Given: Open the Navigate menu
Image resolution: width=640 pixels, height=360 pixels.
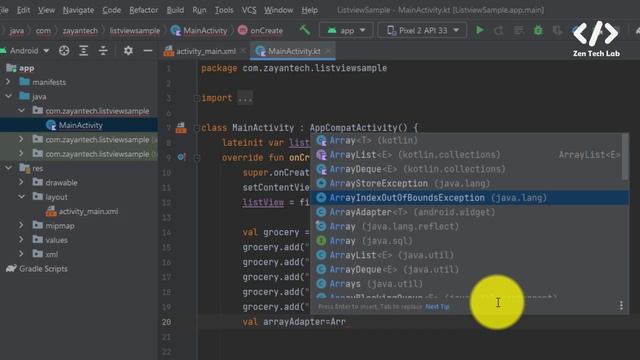Looking at the screenshot, I should click(78, 10).
